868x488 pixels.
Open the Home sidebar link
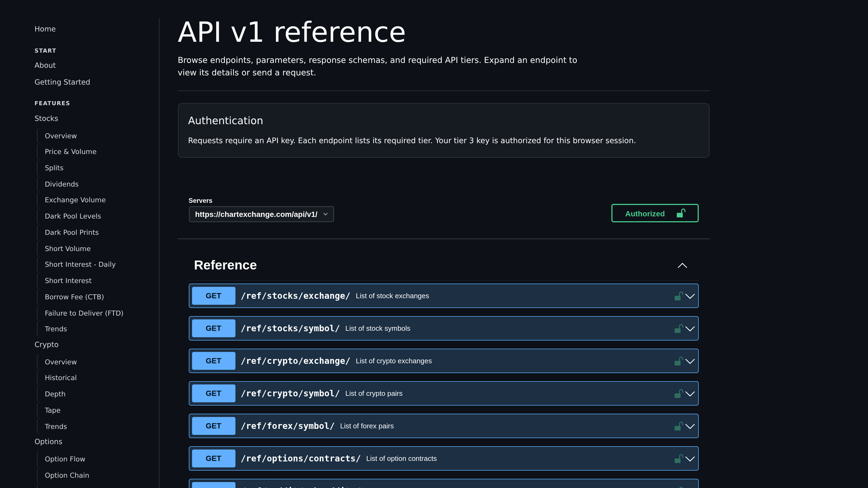click(x=45, y=29)
